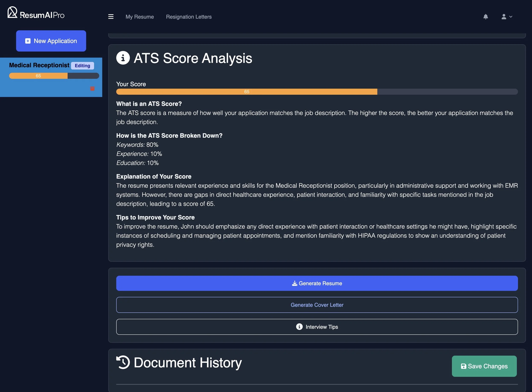Delete the Medical Receptionist application via trash icon

tap(92, 89)
